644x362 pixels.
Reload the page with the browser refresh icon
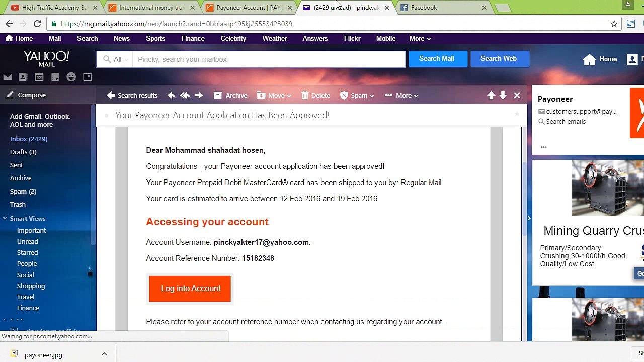coord(37,24)
